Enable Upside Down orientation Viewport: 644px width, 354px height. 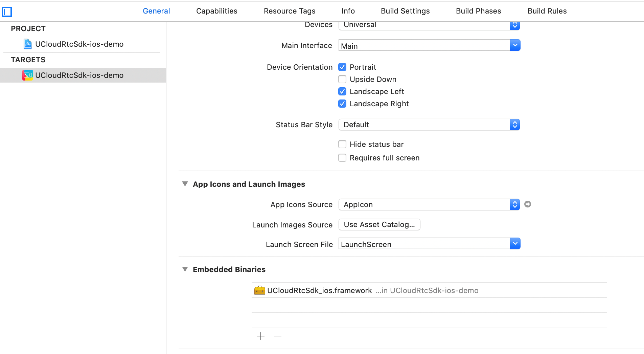click(342, 79)
